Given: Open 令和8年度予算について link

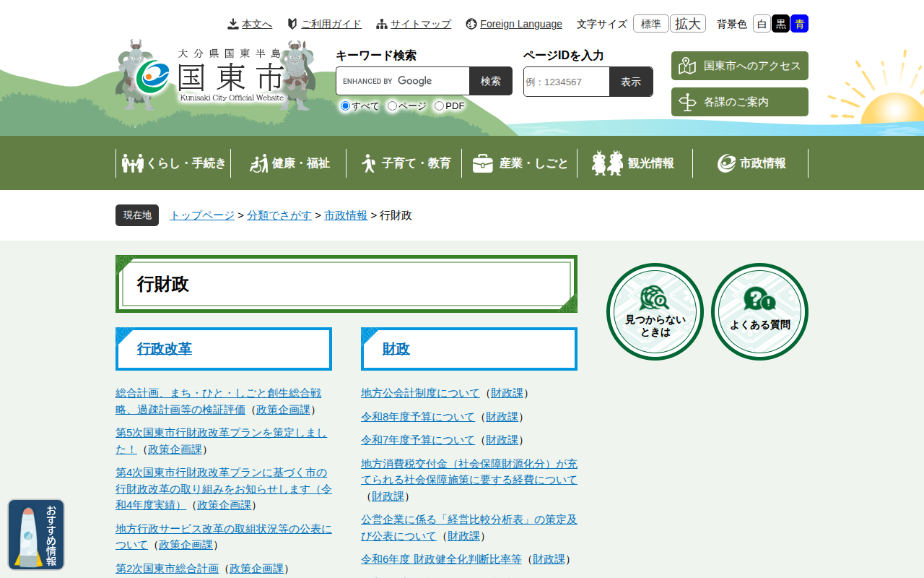Looking at the screenshot, I should tap(418, 417).
